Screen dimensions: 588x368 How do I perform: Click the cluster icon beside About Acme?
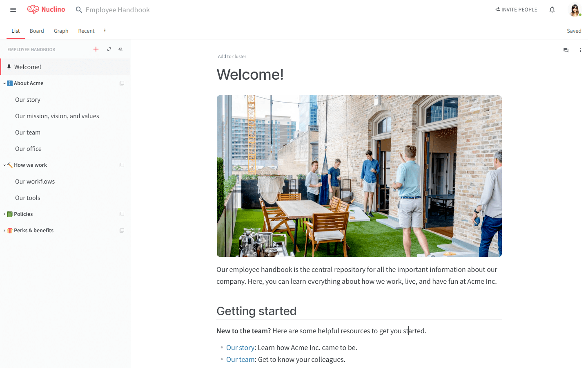click(x=122, y=83)
